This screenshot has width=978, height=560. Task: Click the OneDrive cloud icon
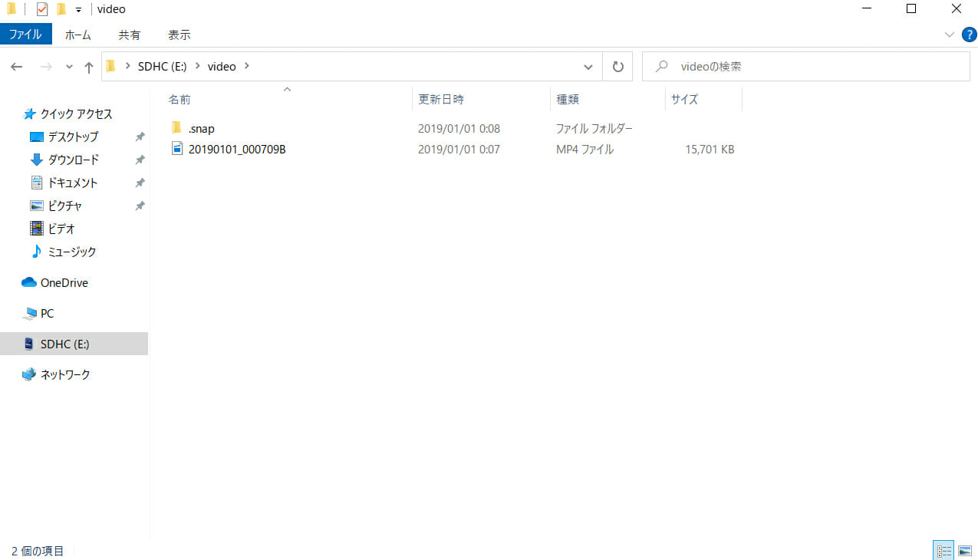tap(29, 282)
